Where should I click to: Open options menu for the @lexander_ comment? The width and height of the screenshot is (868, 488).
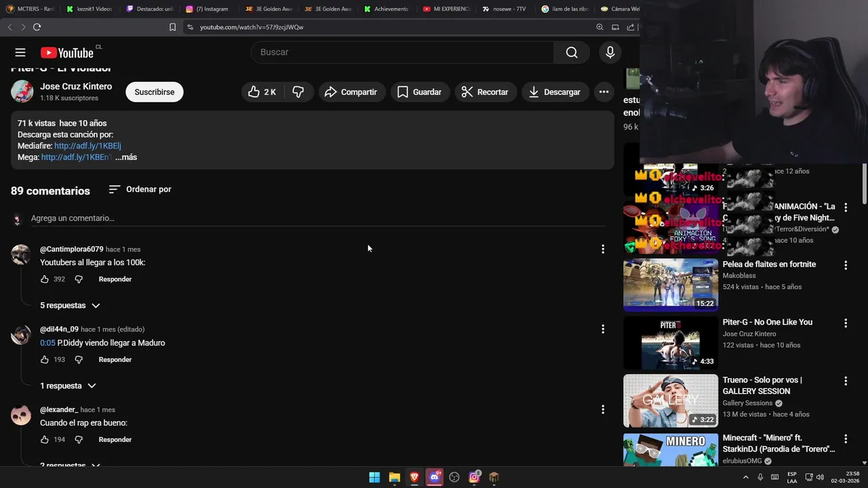(603, 409)
